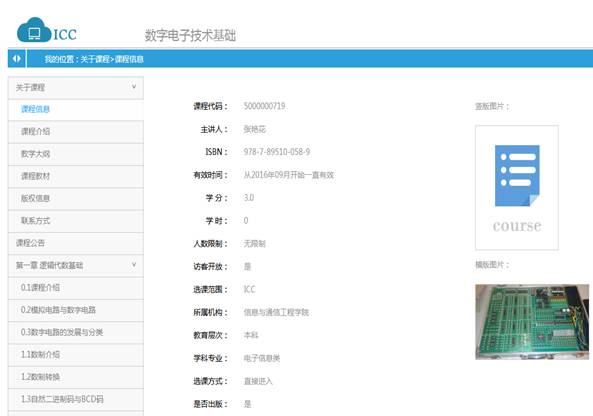Open lesson 0.1课程介绍
The image size is (593, 416).
pos(76,288)
